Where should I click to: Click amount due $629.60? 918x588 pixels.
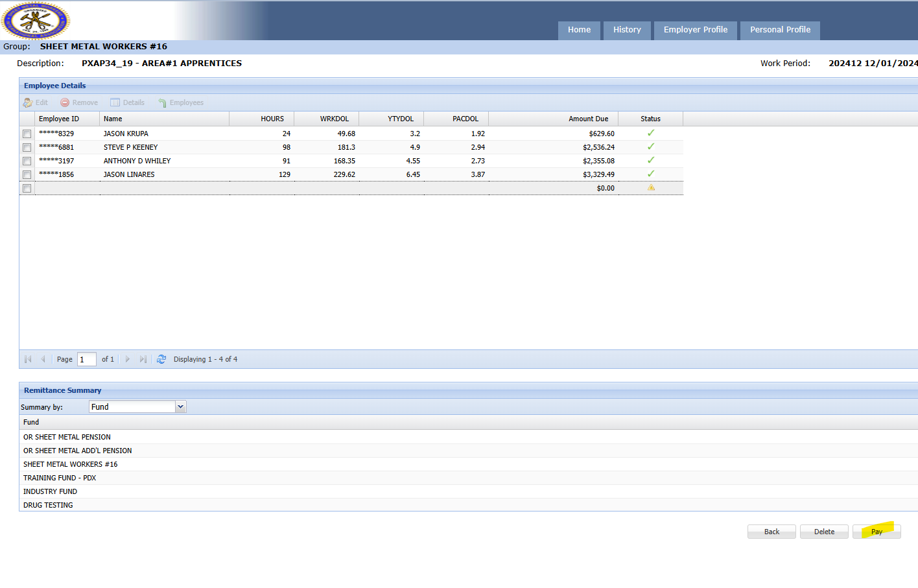(x=602, y=134)
